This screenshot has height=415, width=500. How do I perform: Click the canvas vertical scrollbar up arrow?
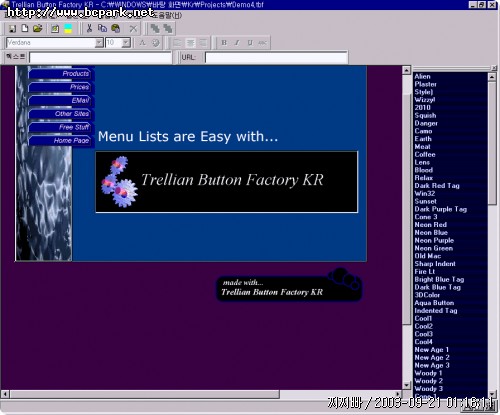pos(406,70)
